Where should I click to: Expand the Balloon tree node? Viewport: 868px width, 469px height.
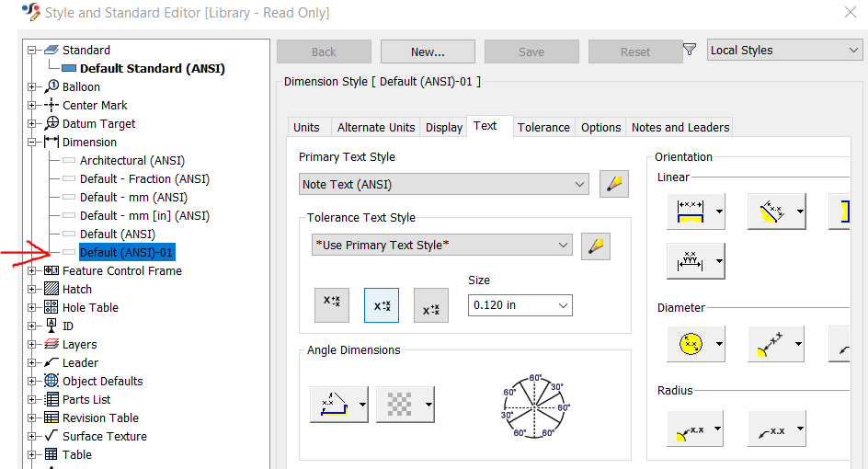click(x=32, y=87)
